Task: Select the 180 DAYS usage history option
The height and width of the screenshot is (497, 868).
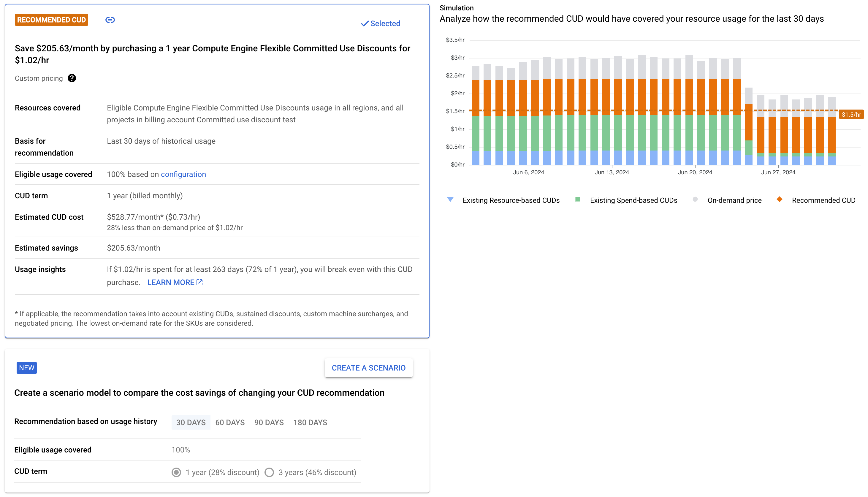Action: 310,422
